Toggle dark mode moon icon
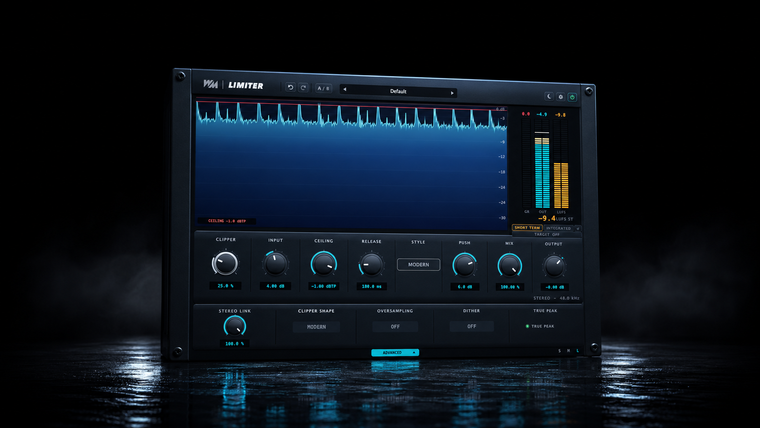 549,96
